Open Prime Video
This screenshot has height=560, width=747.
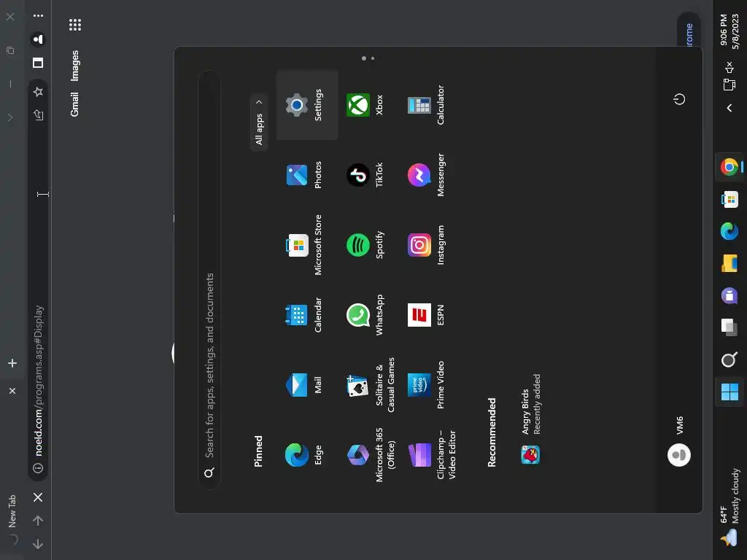(x=426, y=385)
